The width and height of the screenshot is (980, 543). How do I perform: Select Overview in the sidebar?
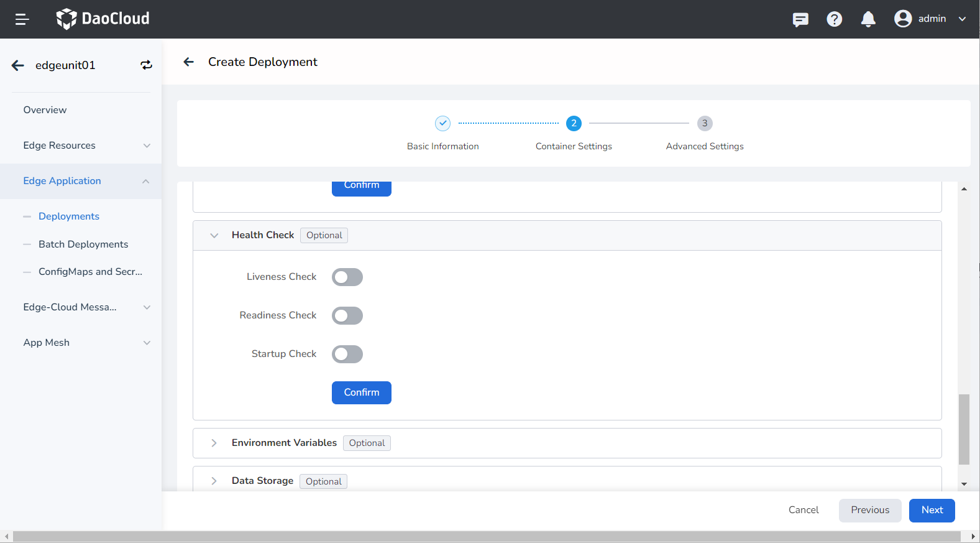45,110
